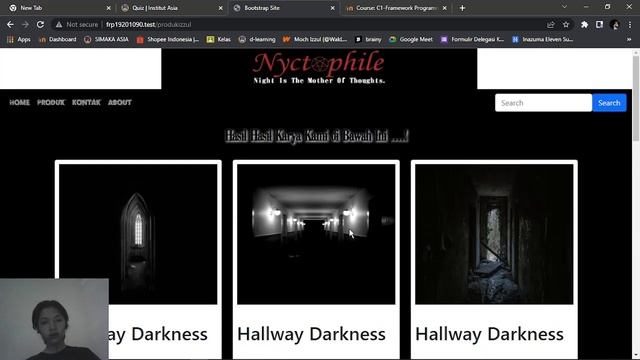
Task: Open the gothic window product image
Action: click(x=138, y=234)
